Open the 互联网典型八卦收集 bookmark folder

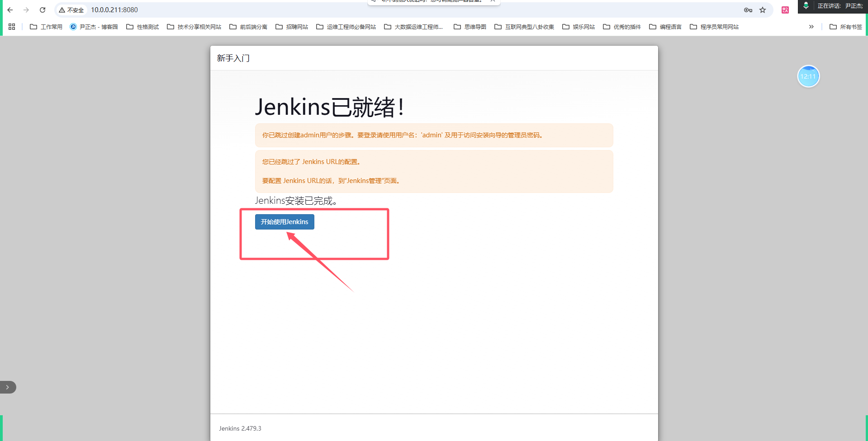tap(524, 27)
